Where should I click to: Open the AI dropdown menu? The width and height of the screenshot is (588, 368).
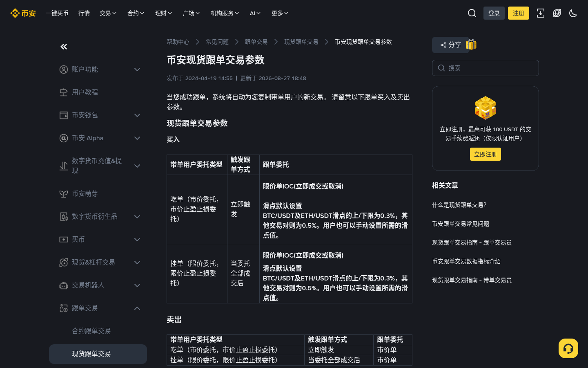coord(255,13)
